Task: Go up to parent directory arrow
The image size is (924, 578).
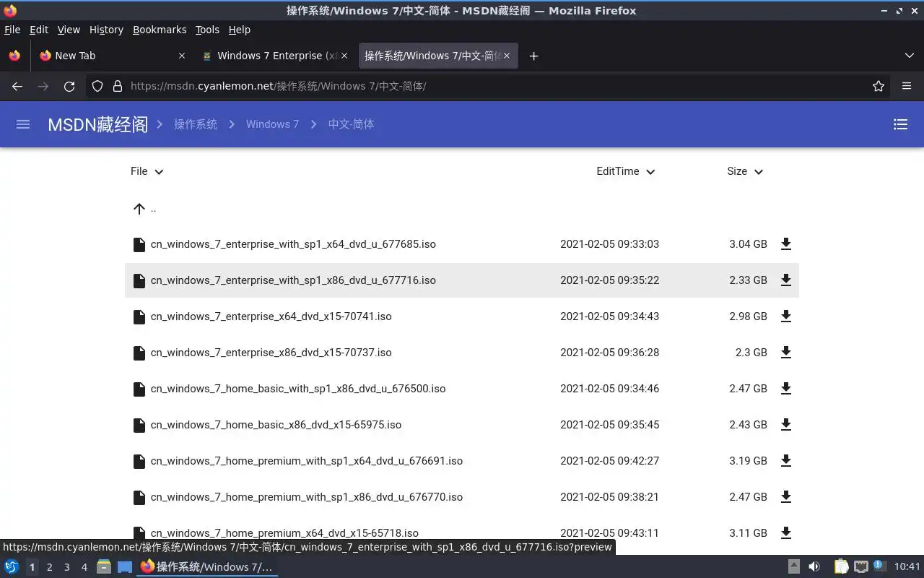Action: click(139, 209)
